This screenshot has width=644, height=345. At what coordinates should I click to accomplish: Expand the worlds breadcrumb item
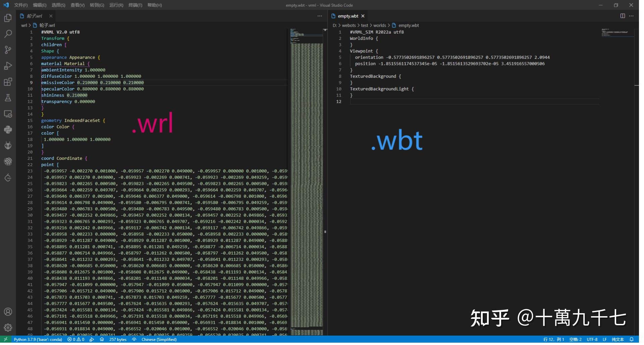point(379,25)
